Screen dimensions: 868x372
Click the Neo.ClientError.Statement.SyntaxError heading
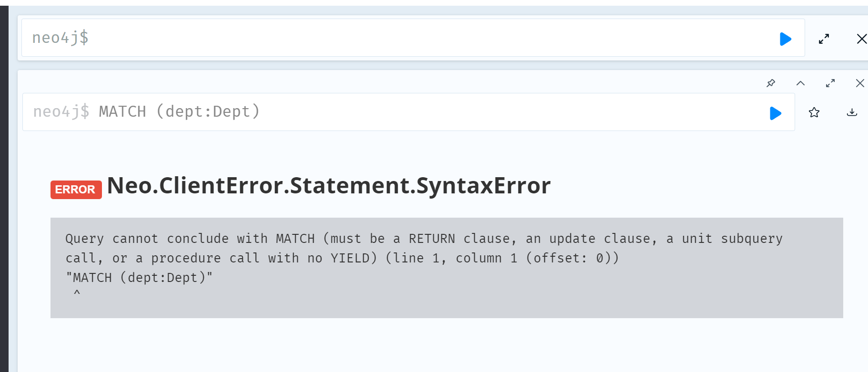click(x=329, y=185)
